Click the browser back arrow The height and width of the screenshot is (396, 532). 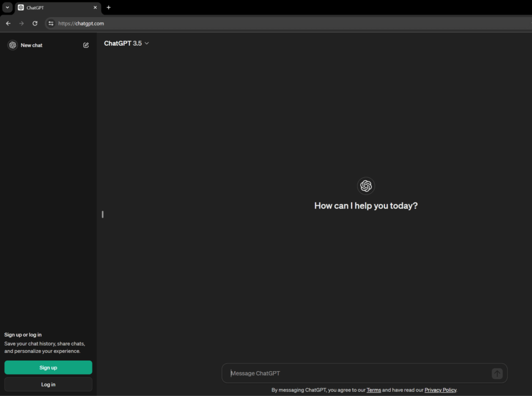pyautogui.click(x=8, y=23)
